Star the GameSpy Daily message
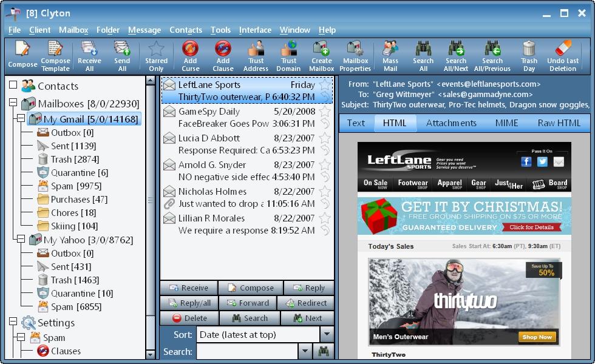Viewport: 595px width, 364px height. (325, 112)
